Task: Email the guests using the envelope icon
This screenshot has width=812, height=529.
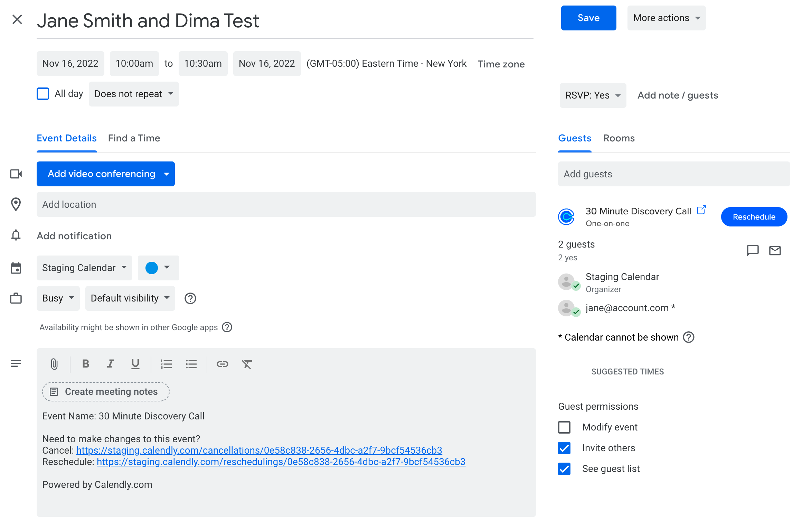Action: click(775, 250)
